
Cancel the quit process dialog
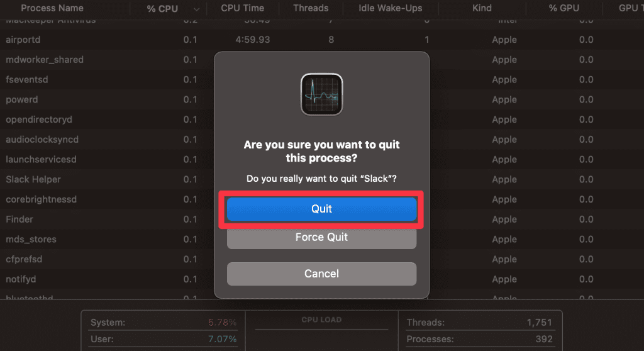[321, 274]
